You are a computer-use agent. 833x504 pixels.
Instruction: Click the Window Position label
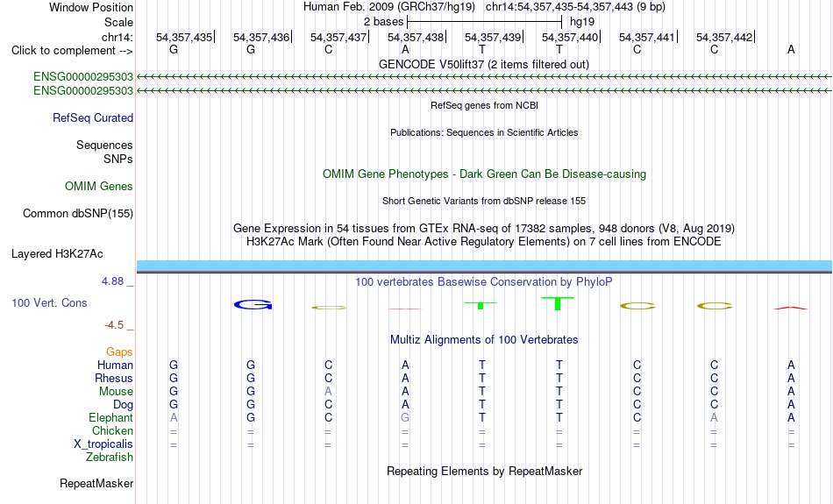(x=91, y=7)
